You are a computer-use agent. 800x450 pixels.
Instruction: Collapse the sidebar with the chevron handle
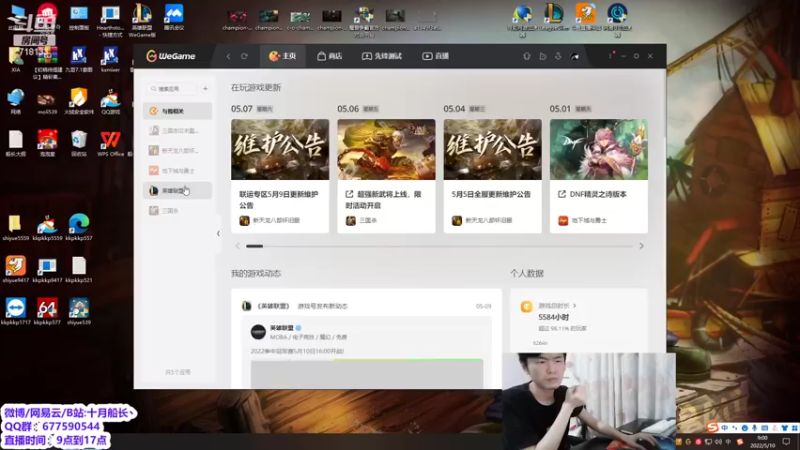pos(218,233)
